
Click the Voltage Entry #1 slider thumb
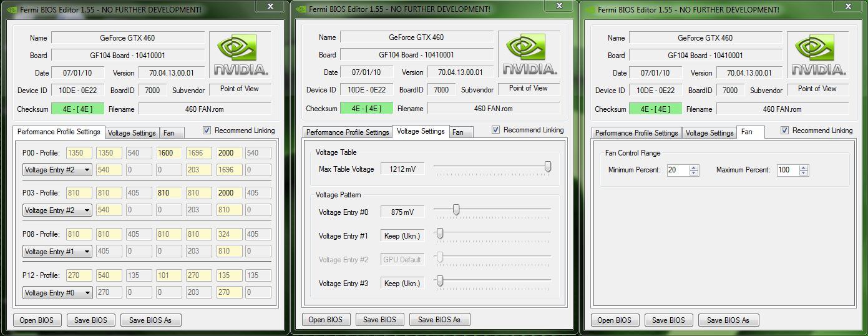tap(439, 234)
